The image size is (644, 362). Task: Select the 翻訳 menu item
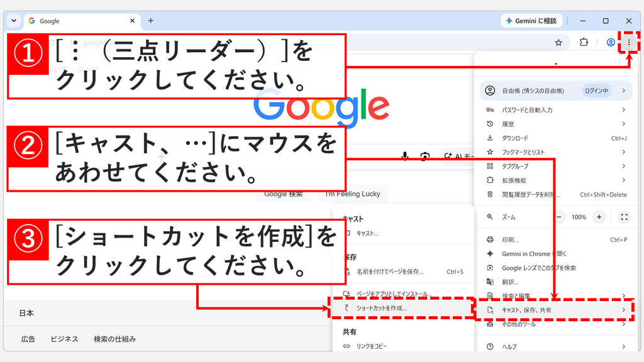point(556,282)
